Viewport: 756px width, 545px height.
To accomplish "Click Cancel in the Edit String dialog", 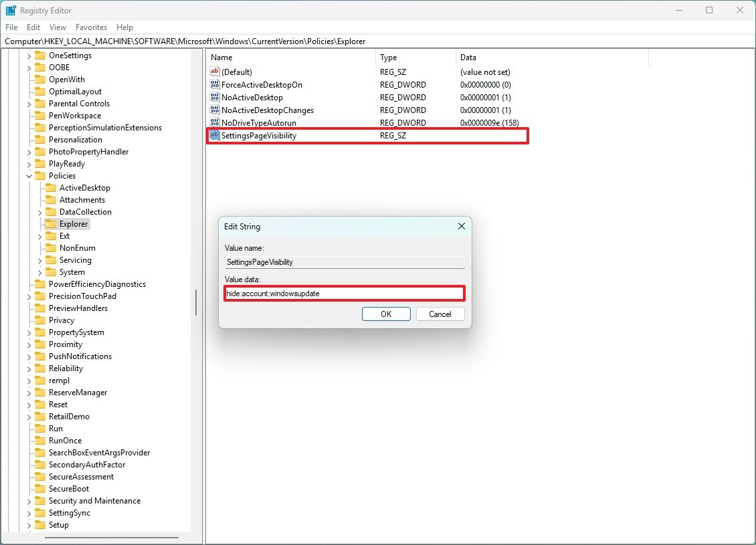I will [x=440, y=314].
